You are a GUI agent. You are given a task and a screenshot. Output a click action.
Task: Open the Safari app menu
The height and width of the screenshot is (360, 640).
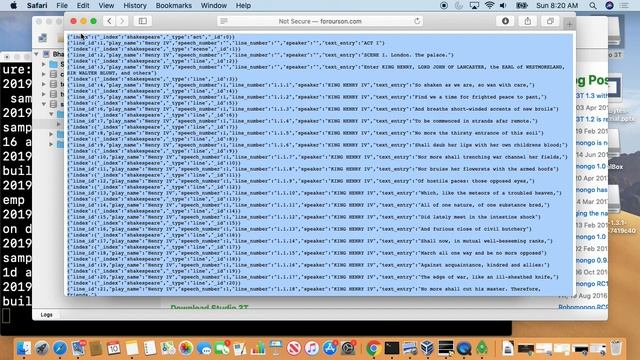click(37, 6)
